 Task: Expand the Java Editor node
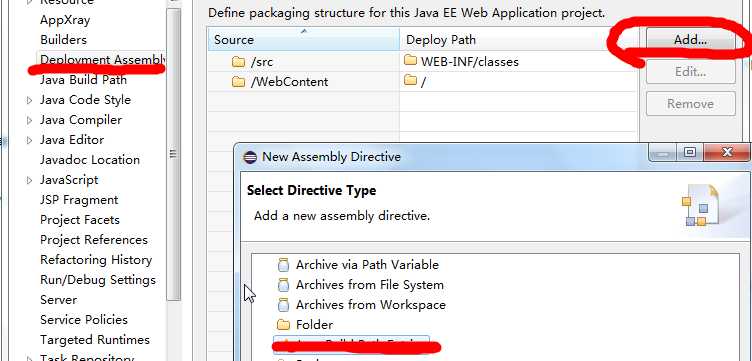[x=29, y=140]
